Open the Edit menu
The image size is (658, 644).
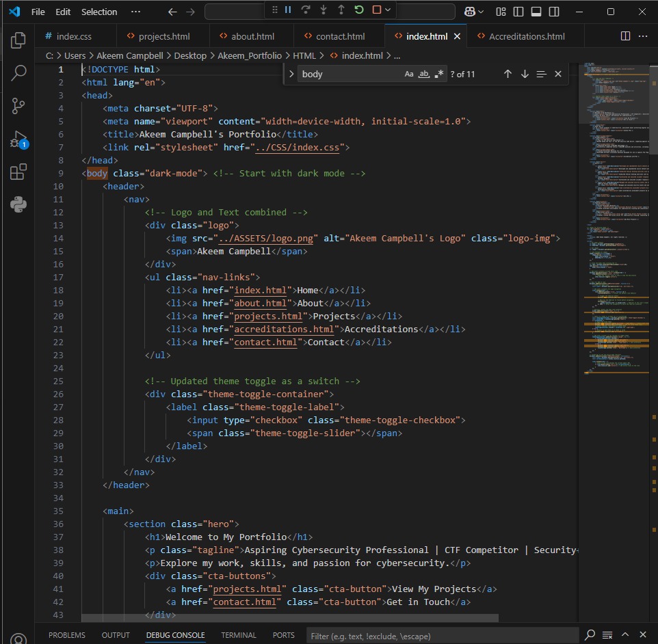point(63,12)
